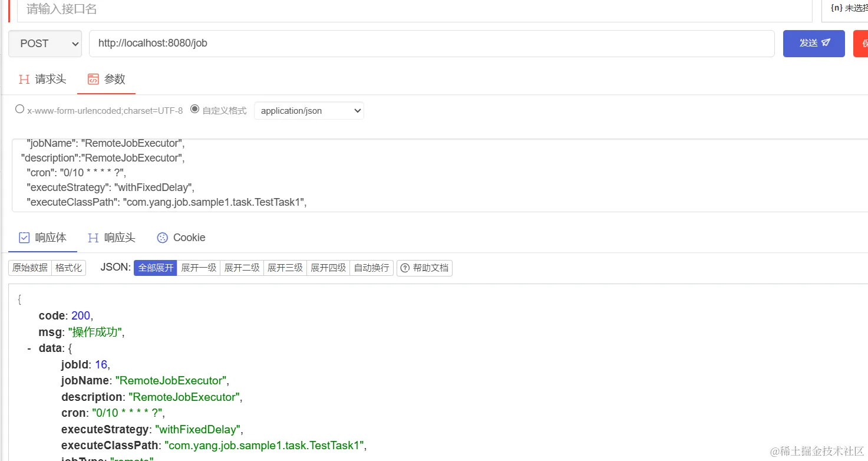Click response jobName "RemoteJobExecutor" value
868x461 pixels.
tap(171, 381)
